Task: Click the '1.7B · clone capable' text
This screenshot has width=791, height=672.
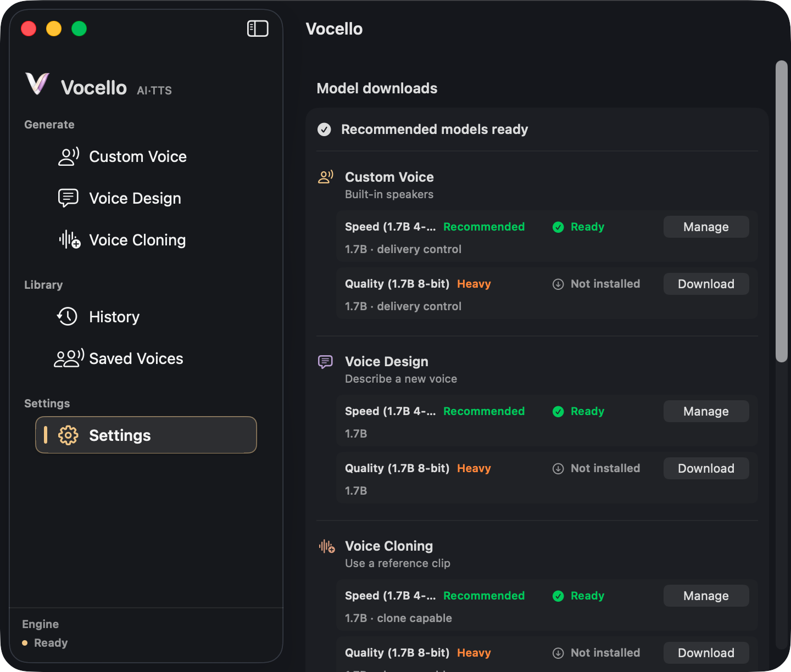Action: [x=398, y=618]
